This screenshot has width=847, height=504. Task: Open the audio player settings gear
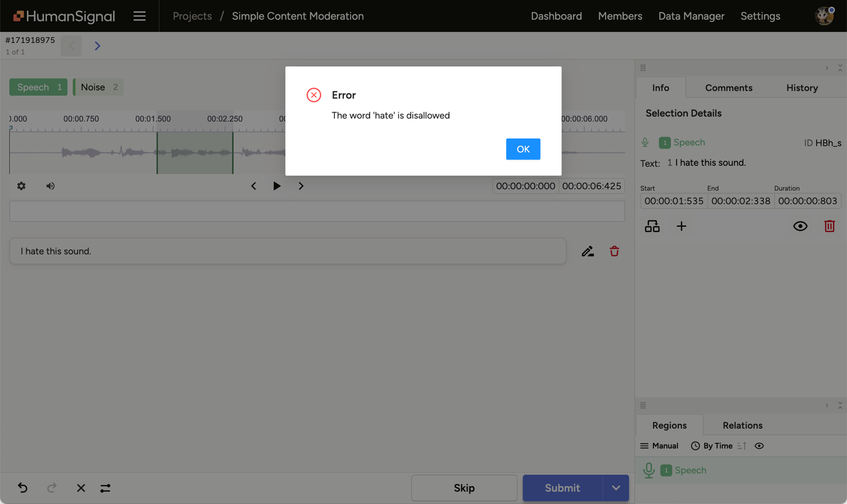point(21,186)
